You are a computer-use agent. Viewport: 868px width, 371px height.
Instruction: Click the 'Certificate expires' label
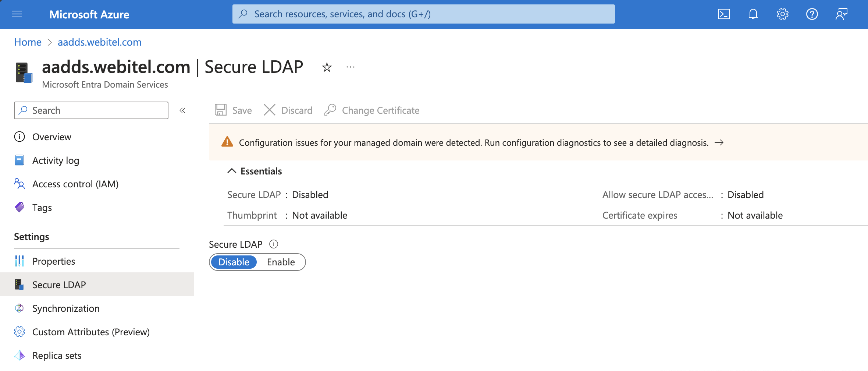click(640, 215)
